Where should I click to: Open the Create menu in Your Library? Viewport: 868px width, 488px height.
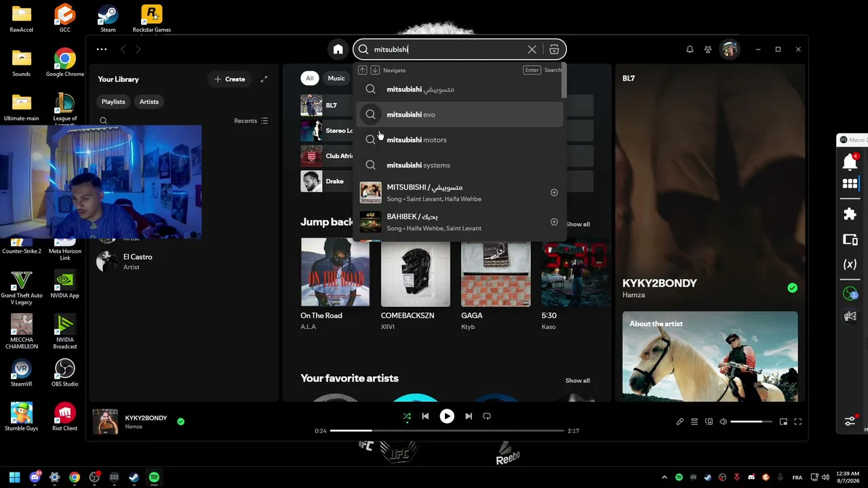pyautogui.click(x=230, y=79)
